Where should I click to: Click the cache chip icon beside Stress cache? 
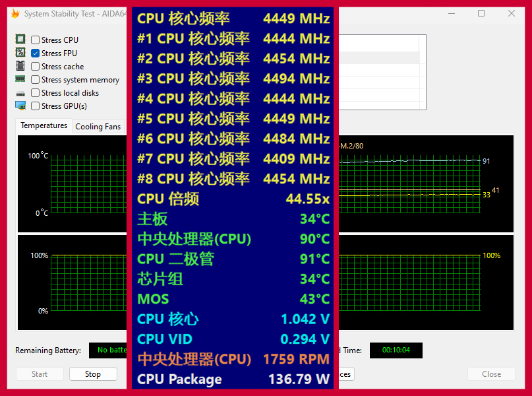coord(20,65)
